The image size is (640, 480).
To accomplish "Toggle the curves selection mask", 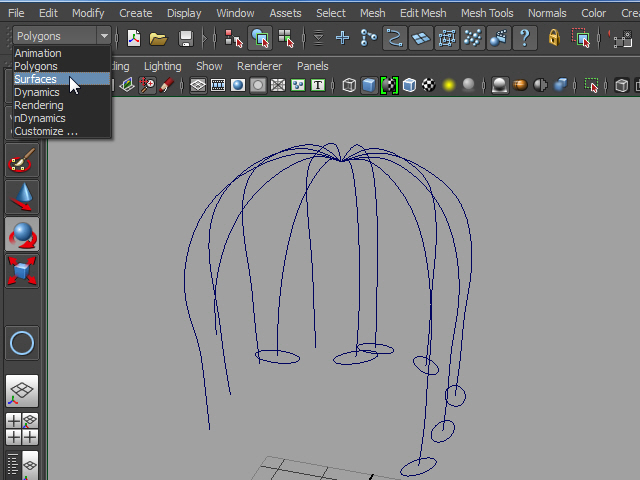I will tap(394, 38).
